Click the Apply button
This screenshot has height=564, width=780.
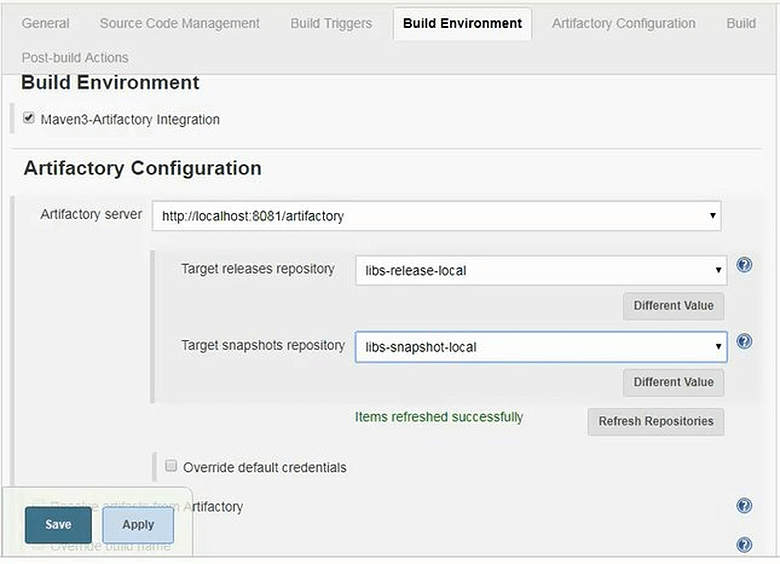(138, 525)
